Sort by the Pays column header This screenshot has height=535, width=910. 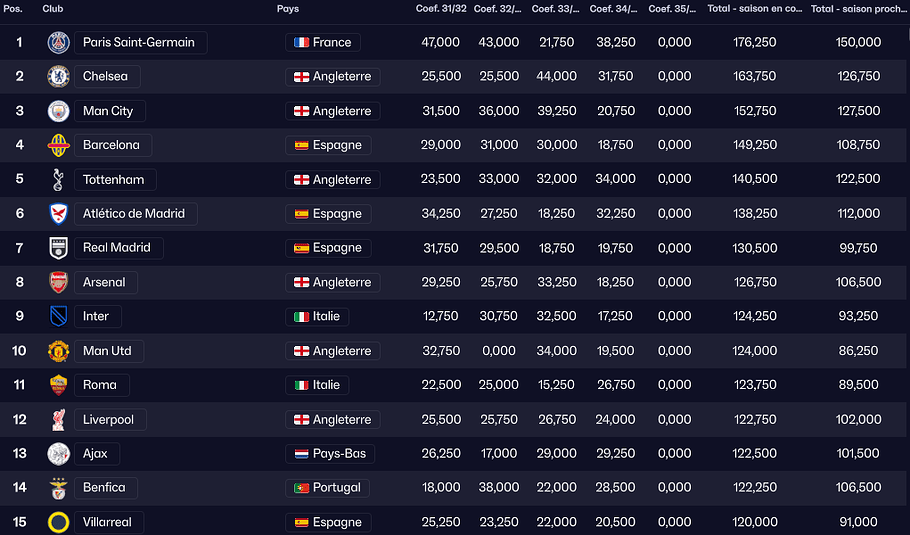pos(287,9)
